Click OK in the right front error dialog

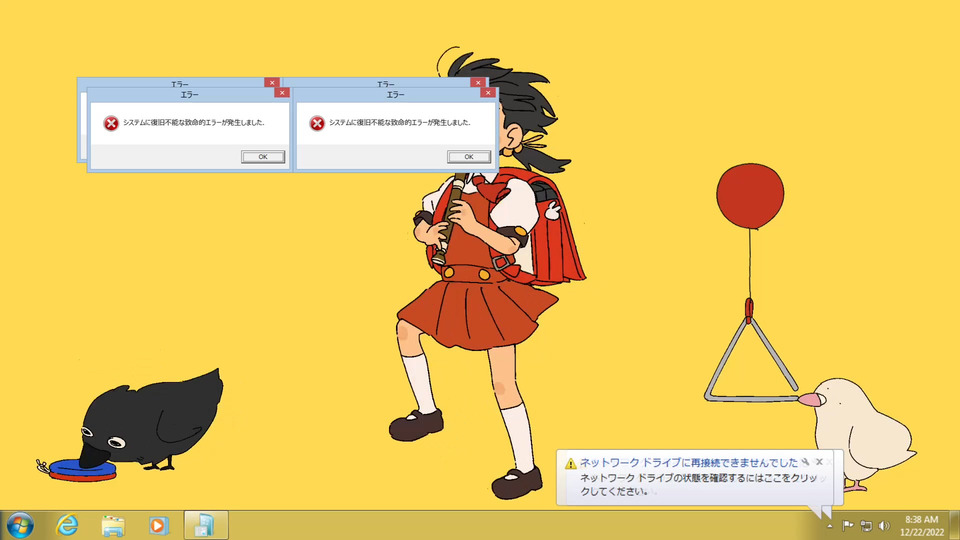click(x=468, y=157)
